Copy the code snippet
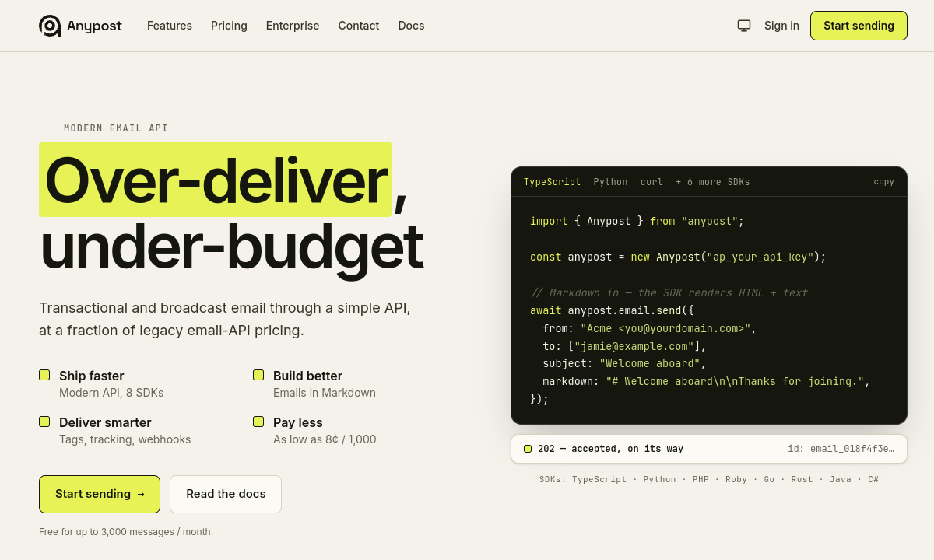This screenshot has width=934, height=560. click(x=884, y=182)
